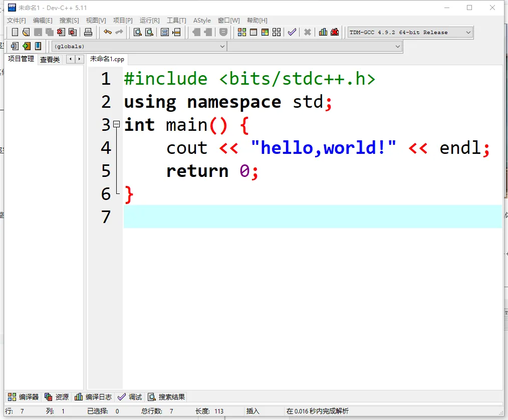Click the green plus Toggle bookmark icon
508x420 pixels.
[x=26, y=46]
